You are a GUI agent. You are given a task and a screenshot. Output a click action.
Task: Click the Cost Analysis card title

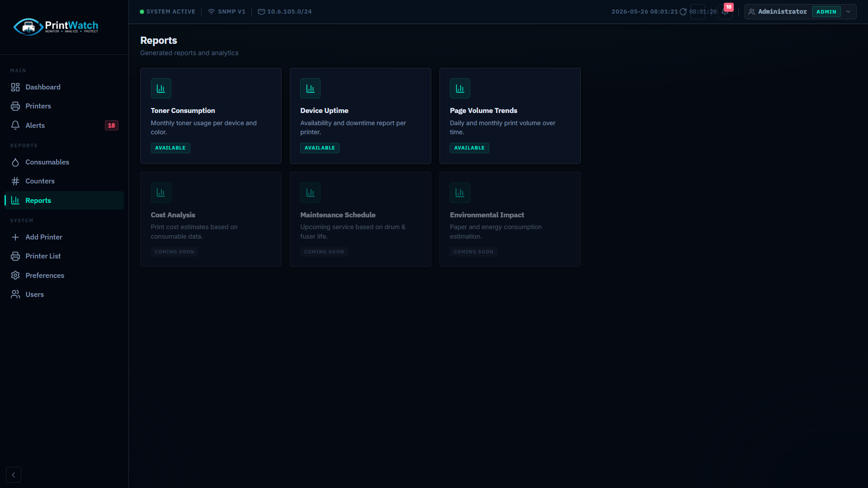click(x=173, y=215)
